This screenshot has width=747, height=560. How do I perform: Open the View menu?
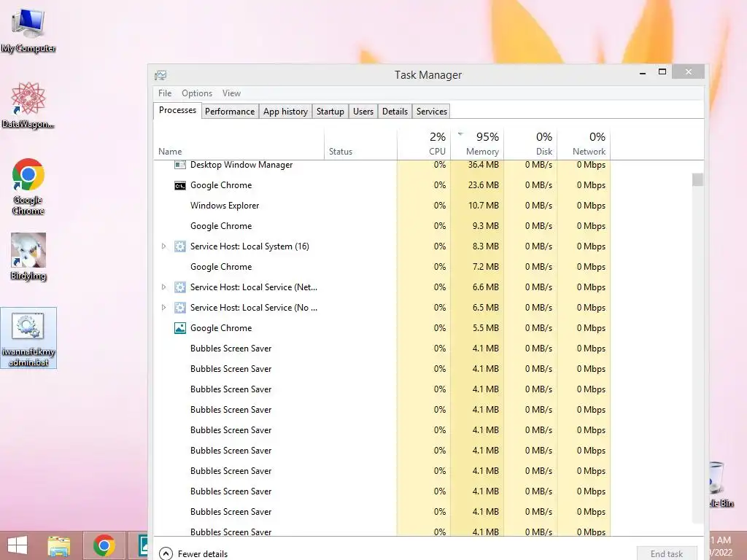click(x=231, y=93)
